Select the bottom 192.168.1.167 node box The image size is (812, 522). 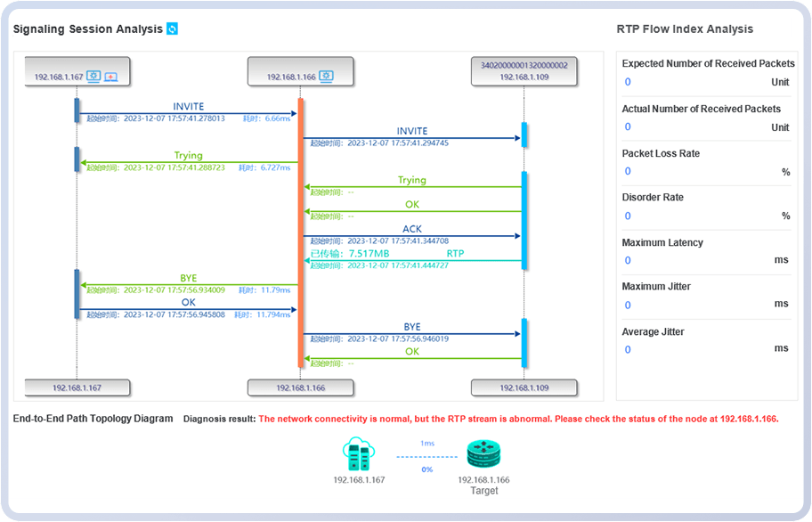pyautogui.click(x=78, y=387)
